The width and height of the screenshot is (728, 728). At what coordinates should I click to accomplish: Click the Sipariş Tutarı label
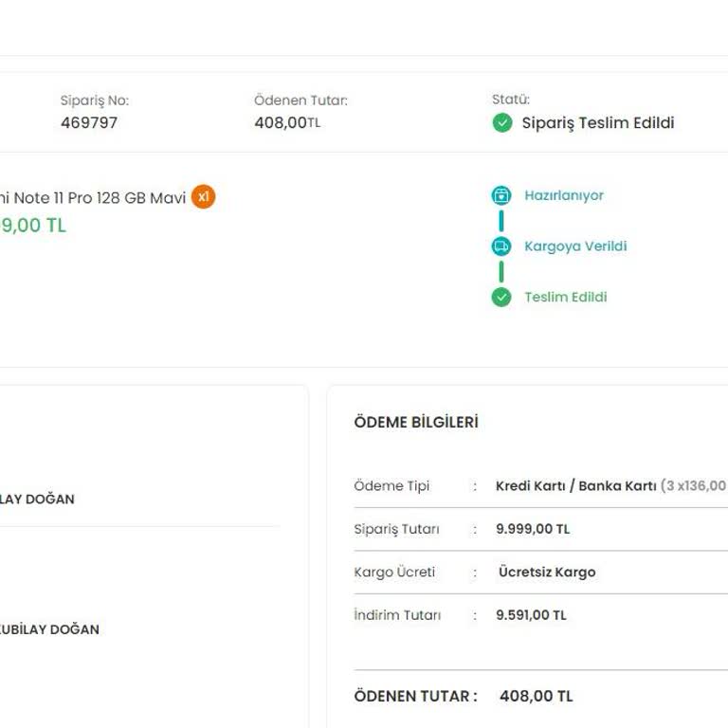pyautogui.click(x=396, y=529)
